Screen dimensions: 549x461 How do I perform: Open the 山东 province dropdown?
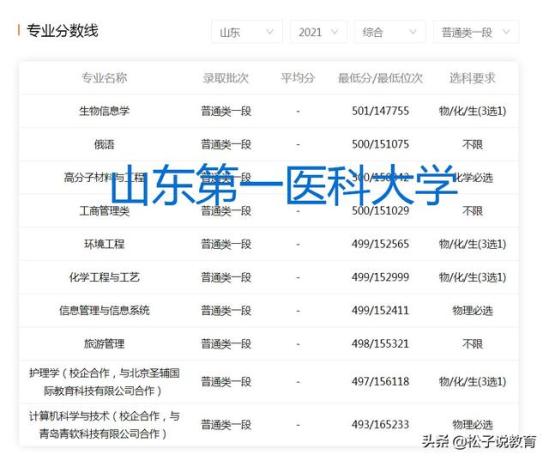click(x=247, y=32)
